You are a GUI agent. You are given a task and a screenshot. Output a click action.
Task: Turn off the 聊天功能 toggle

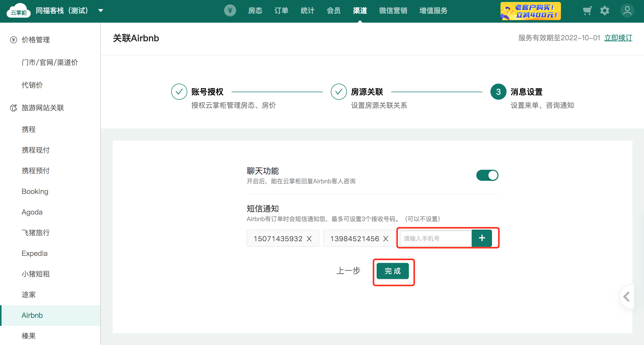(487, 175)
